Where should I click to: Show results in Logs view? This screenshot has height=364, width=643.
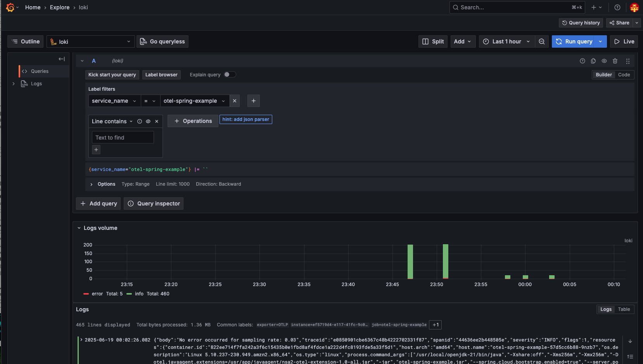tap(606, 309)
